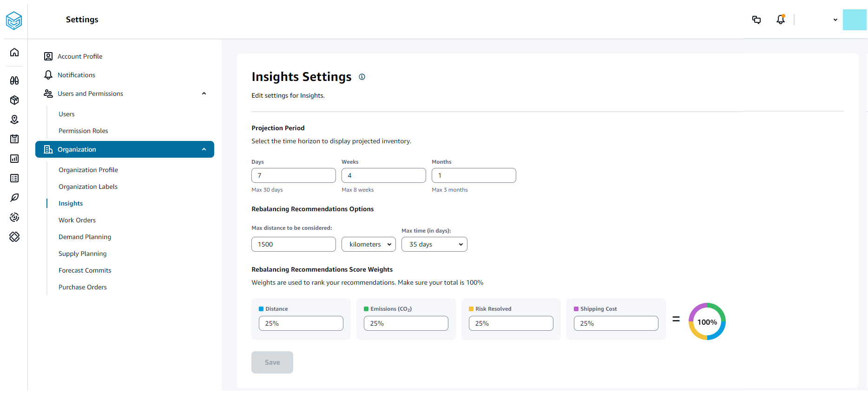Image resolution: width=868 pixels, height=394 pixels.
Task: Click the leaf sustainability icon
Action: pos(14,198)
